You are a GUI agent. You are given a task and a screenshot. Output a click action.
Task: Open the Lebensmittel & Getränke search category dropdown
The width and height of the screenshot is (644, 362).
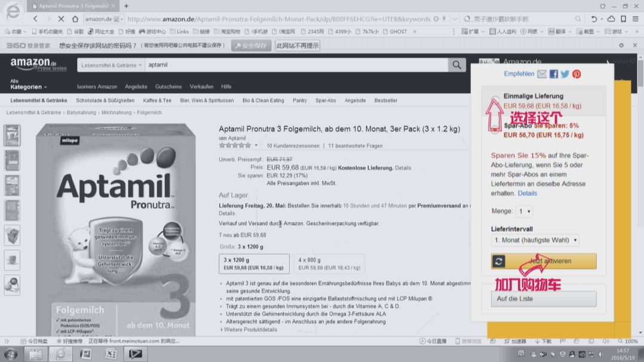point(111,65)
